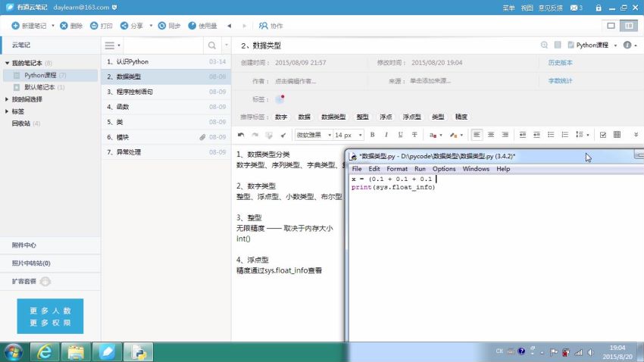Collapse the 我的笔记本 tree node
The width and height of the screenshot is (644, 362).
7,63
